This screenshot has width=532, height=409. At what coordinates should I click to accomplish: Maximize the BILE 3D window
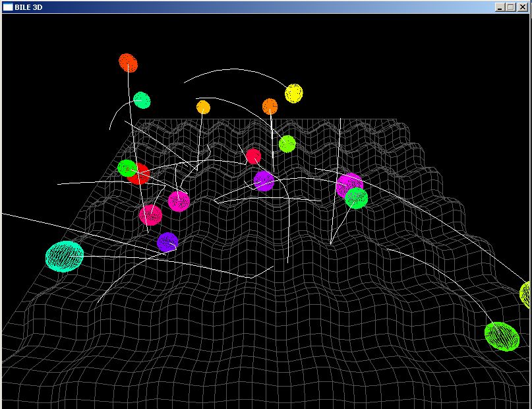pos(511,7)
